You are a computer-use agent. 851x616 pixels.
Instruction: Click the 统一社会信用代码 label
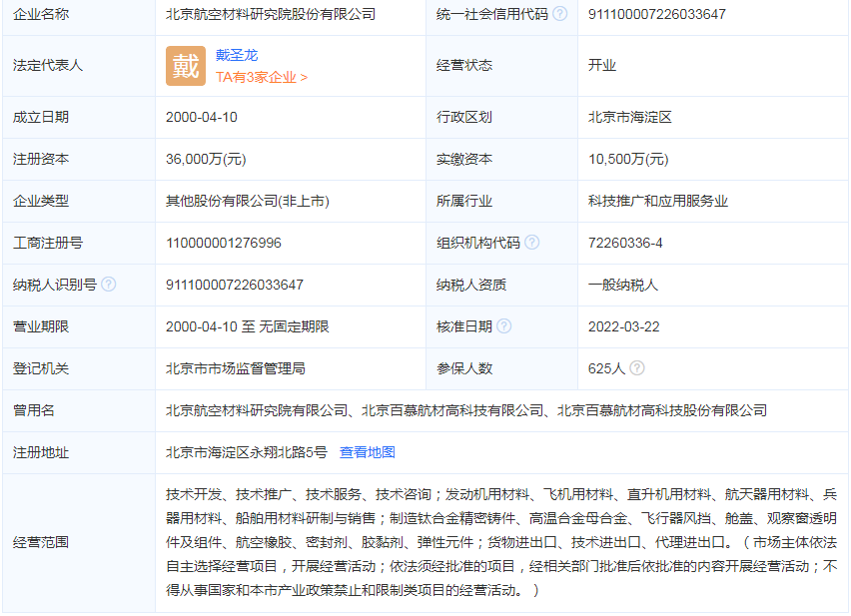(492, 14)
